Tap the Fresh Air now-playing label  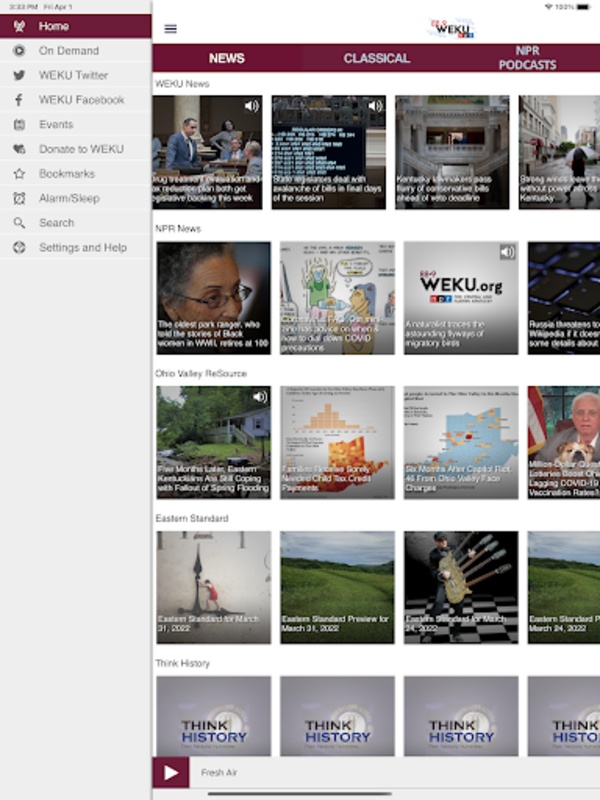tap(219, 772)
